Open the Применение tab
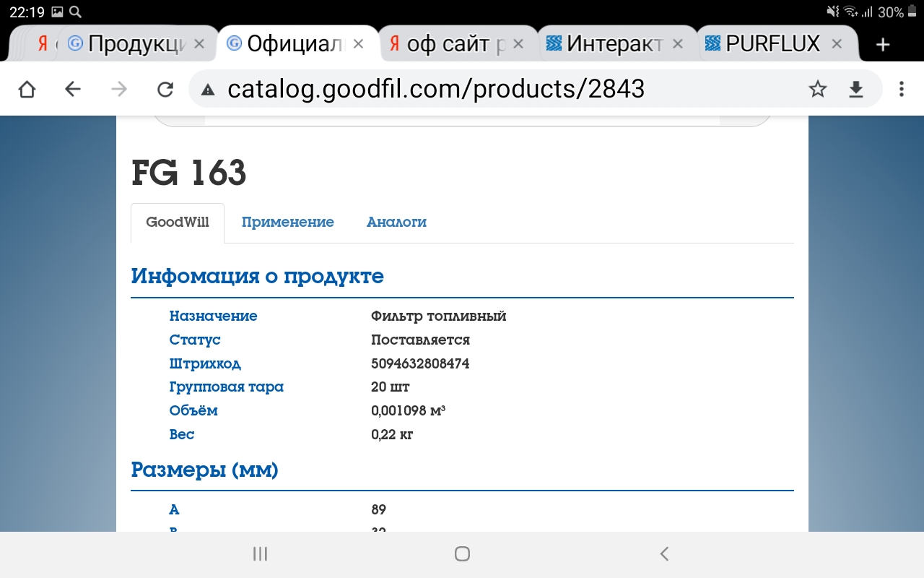Screen dimensions: 924x578 [x=287, y=223]
